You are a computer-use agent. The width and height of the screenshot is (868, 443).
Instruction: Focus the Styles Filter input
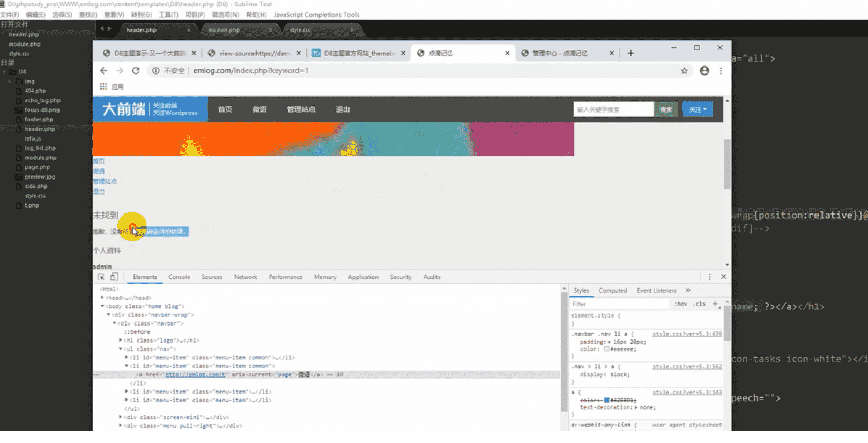point(620,304)
